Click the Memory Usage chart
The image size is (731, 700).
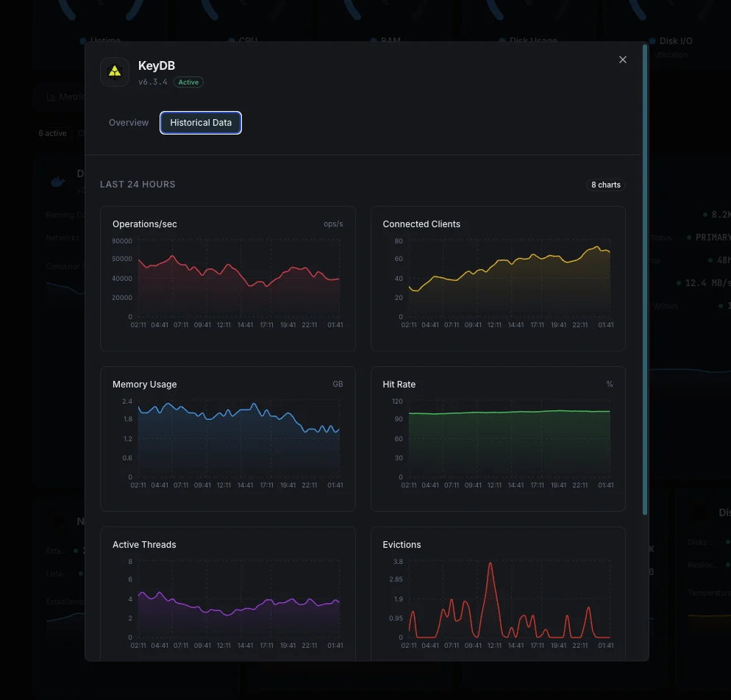coord(228,439)
